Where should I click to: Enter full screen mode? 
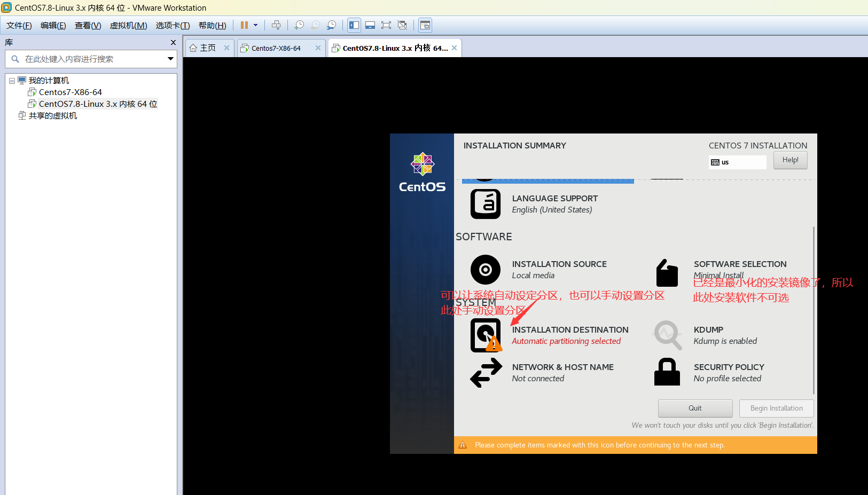tap(386, 25)
